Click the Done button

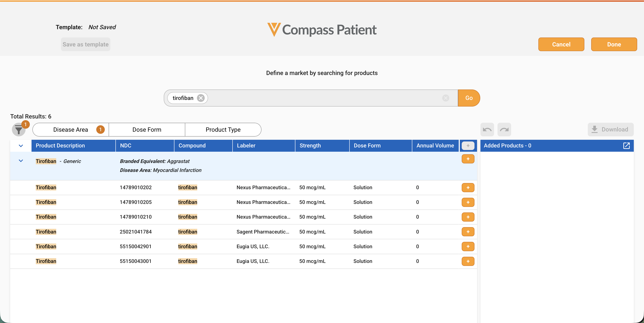(614, 44)
